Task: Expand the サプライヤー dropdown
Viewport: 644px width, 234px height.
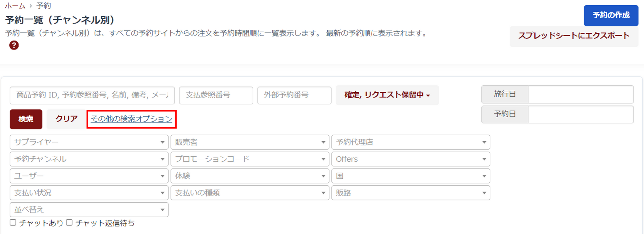Action: click(x=89, y=142)
